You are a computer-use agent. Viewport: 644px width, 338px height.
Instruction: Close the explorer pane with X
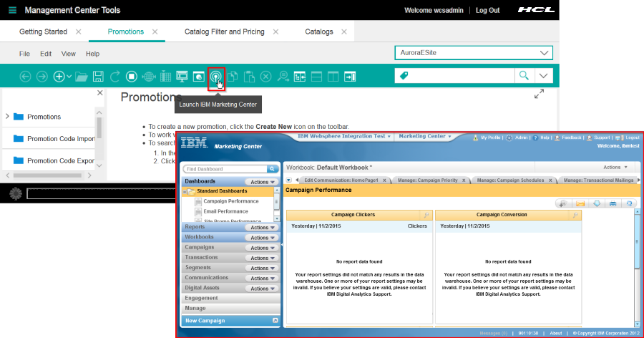[99, 93]
